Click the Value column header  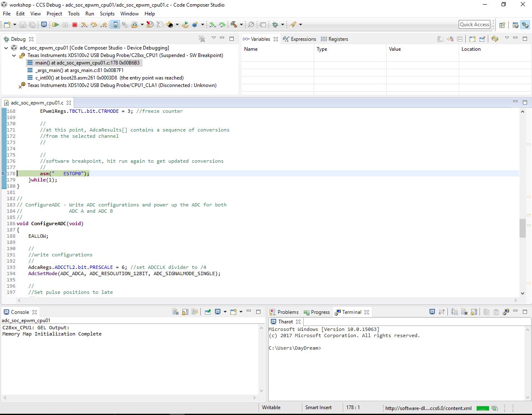(422, 49)
